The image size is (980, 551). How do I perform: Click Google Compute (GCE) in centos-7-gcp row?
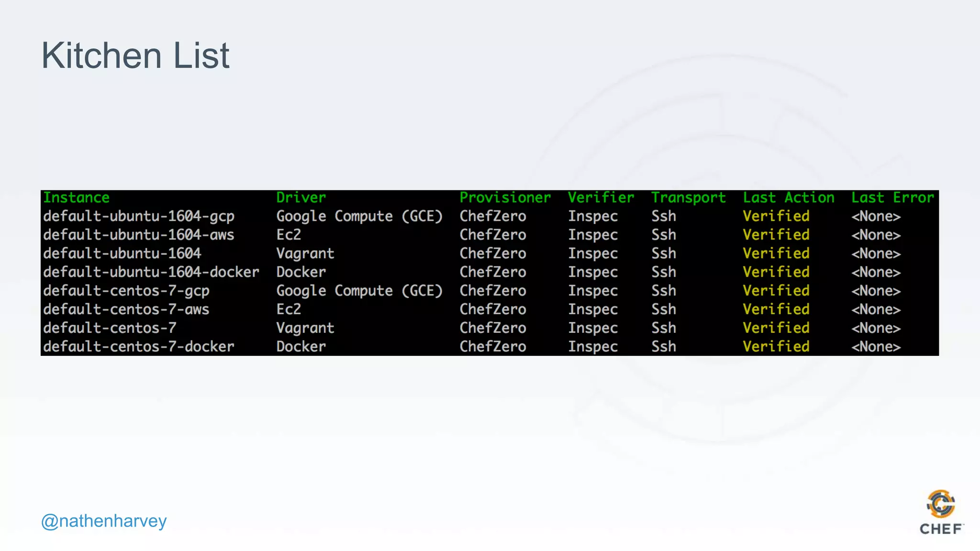point(359,291)
